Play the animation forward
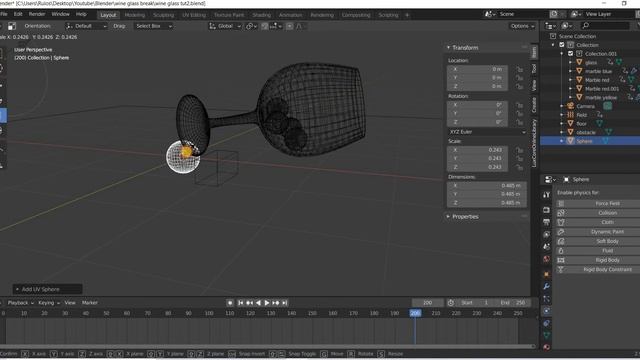This screenshot has width=640, height=360. point(267,302)
